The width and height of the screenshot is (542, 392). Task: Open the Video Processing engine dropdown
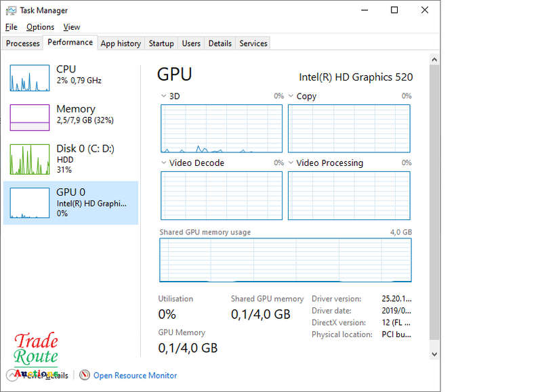[291, 162]
